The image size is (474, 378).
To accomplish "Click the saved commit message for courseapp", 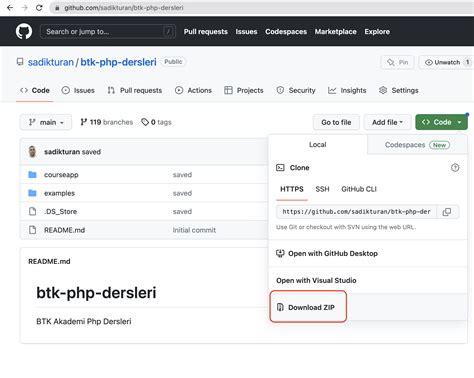I will [182, 175].
